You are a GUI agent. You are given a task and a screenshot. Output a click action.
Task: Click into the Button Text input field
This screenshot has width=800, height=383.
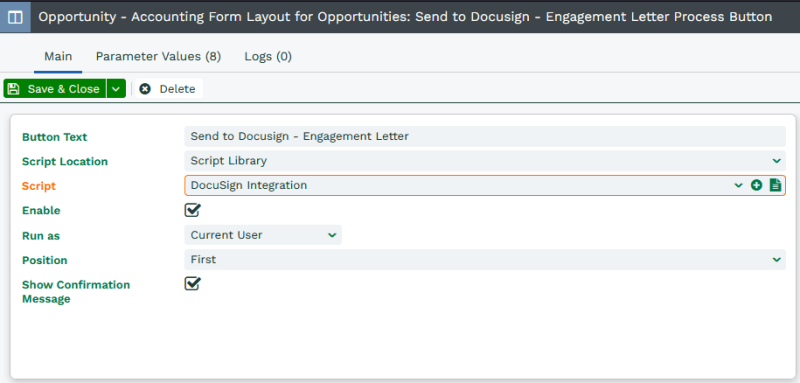click(x=485, y=137)
